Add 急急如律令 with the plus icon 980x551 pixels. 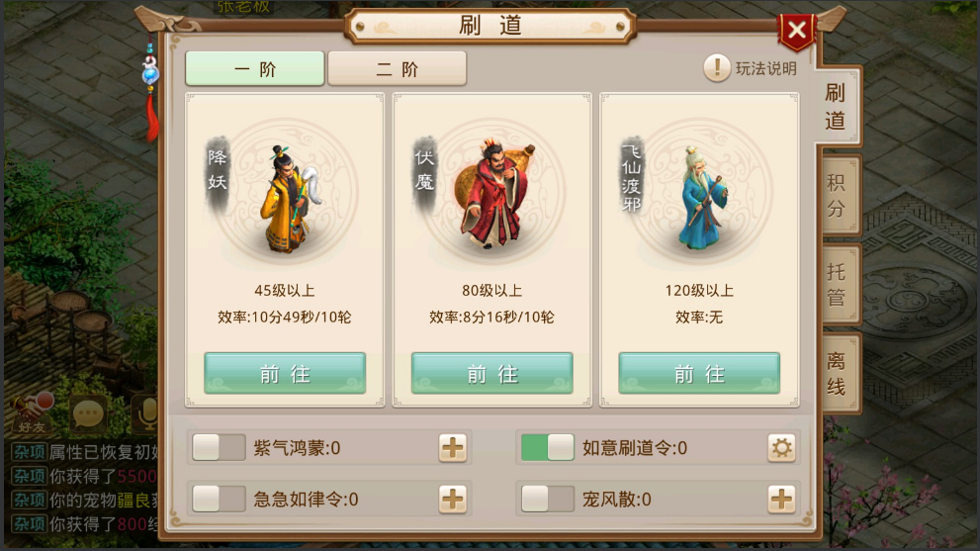point(453,500)
